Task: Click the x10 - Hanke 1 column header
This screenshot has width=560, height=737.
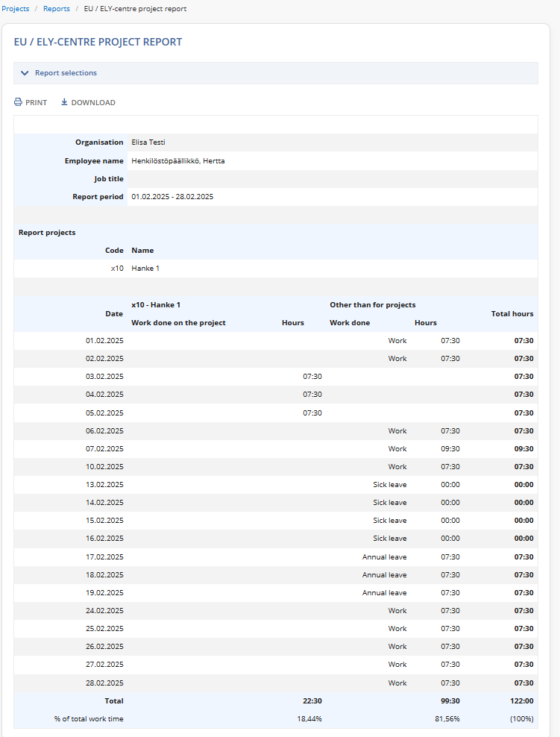Action: pyautogui.click(x=156, y=304)
